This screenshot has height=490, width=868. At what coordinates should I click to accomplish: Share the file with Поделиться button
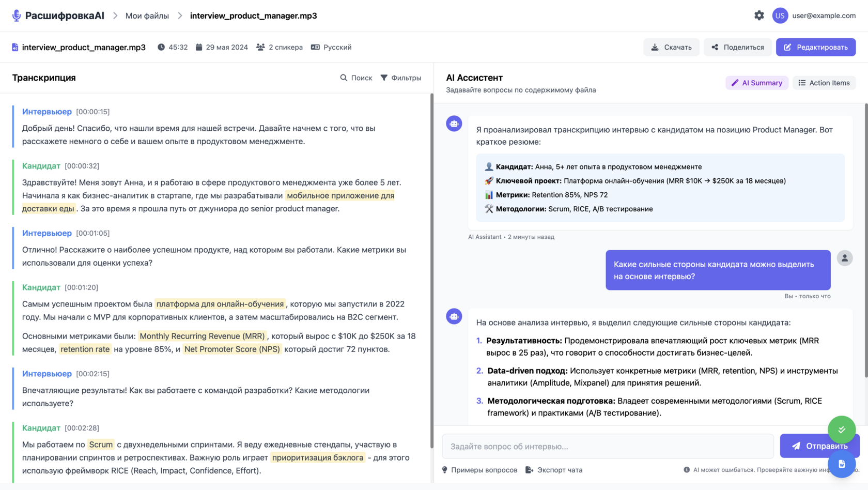[x=737, y=47]
